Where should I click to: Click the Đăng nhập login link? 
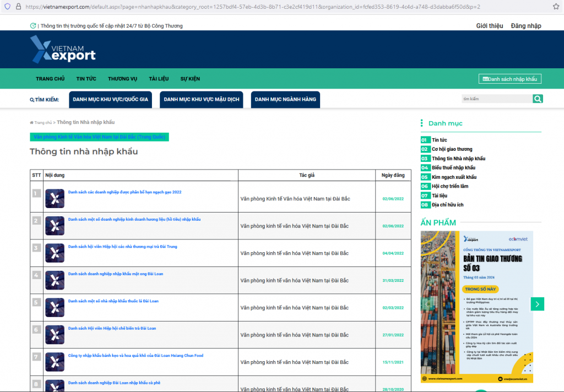click(525, 26)
